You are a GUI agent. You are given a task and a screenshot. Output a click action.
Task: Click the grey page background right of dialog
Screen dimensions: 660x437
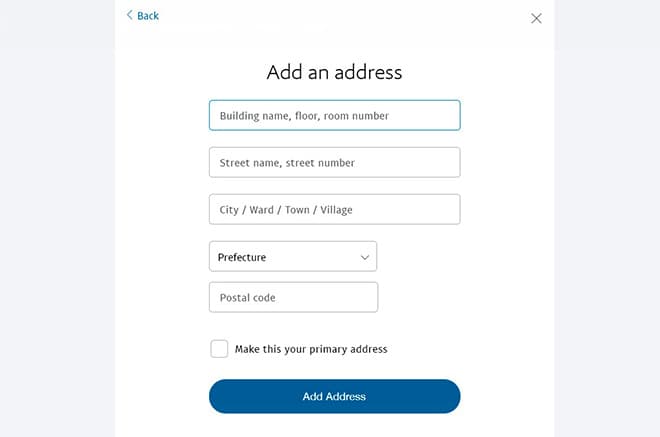pos(605,220)
